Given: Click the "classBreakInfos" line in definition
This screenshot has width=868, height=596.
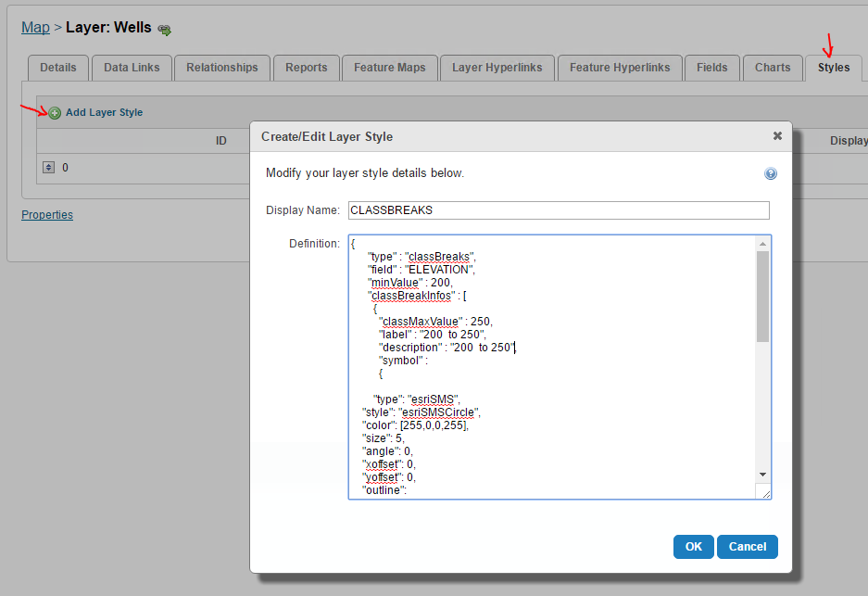Looking at the screenshot, I should tap(417, 296).
